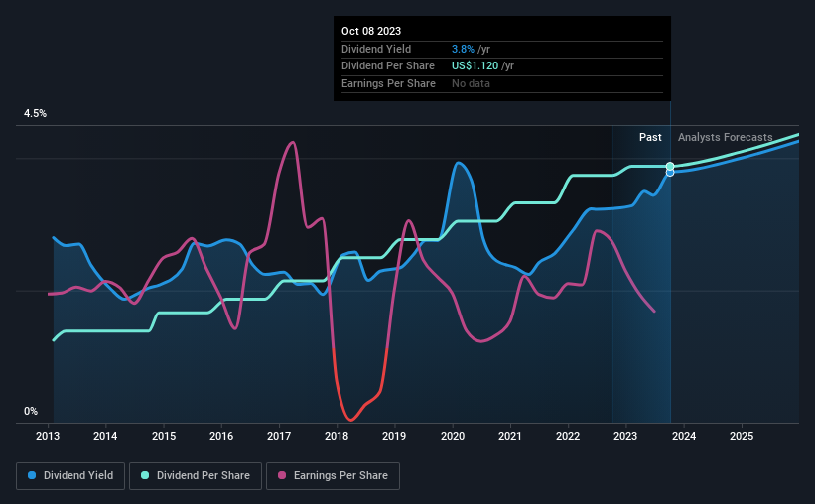Image resolution: width=815 pixels, height=504 pixels.
Task: Click the 2022 x-axis label
Action: [568, 436]
